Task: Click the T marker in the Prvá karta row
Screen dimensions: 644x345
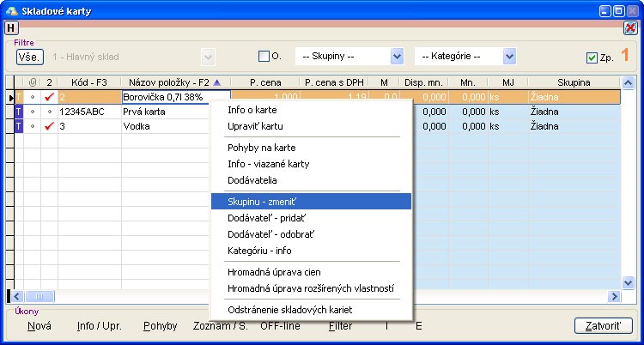Action: coord(18,112)
